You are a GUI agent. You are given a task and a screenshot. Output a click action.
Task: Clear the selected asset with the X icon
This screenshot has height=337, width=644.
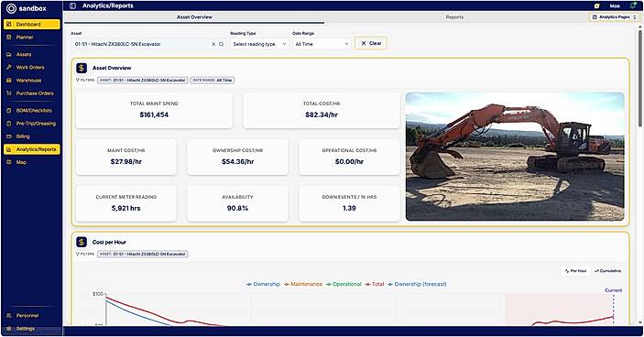pyautogui.click(x=213, y=44)
